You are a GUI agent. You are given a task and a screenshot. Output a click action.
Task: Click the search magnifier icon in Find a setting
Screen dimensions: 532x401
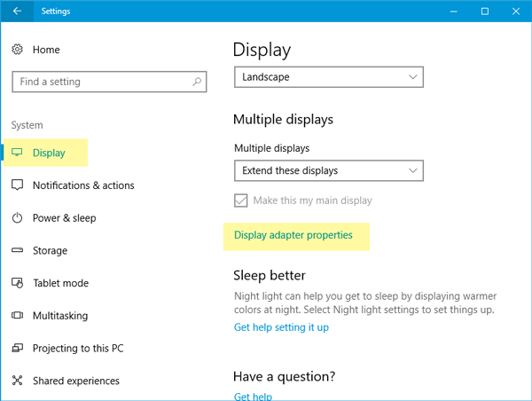(x=197, y=82)
